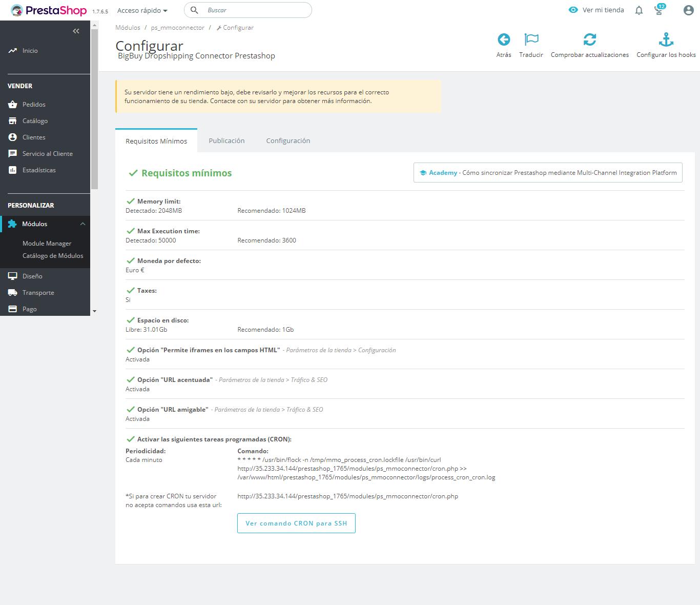Click the sidebar scroll-down arrow
The height and width of the screenshot is (605, 700).
pos(94,311)
